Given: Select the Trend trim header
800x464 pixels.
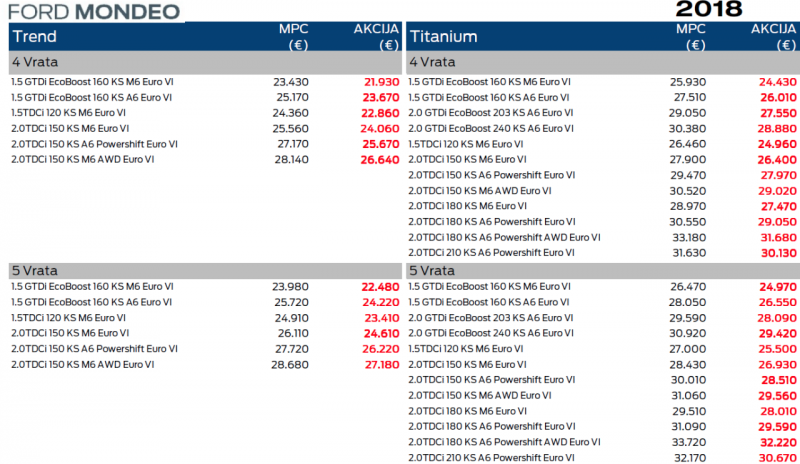Looking at the screenshot, I should tap(34, 37).
